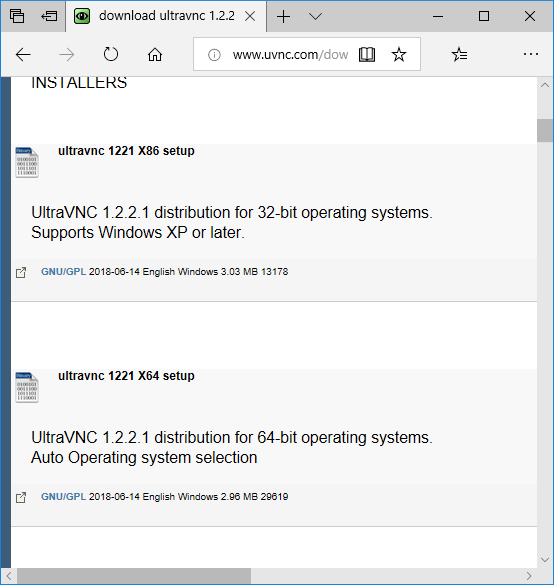
Task: Add page to favorites star
Action: [x=399, y=54]
